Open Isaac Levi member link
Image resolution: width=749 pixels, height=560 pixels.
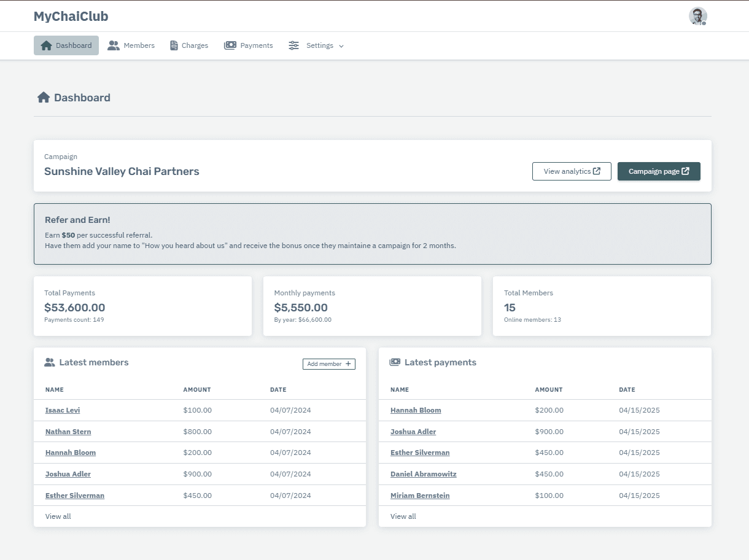coord(63,410)
